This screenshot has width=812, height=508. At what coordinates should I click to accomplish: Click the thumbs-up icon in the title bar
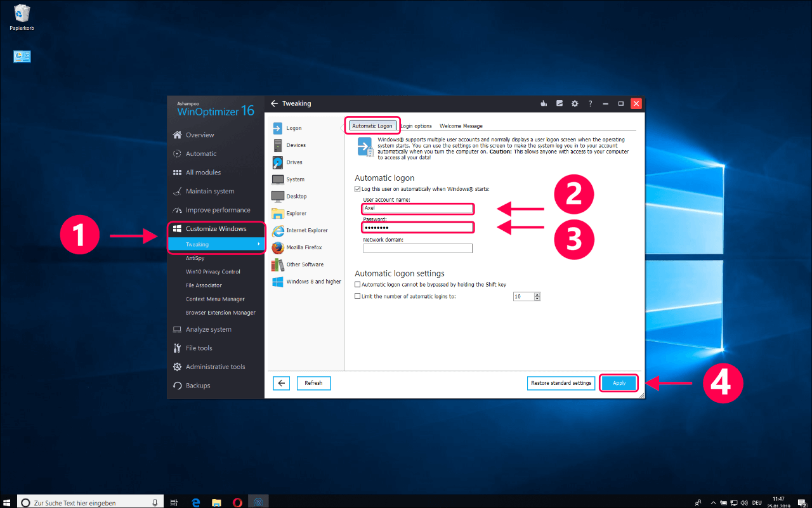[x=544, y=103]
